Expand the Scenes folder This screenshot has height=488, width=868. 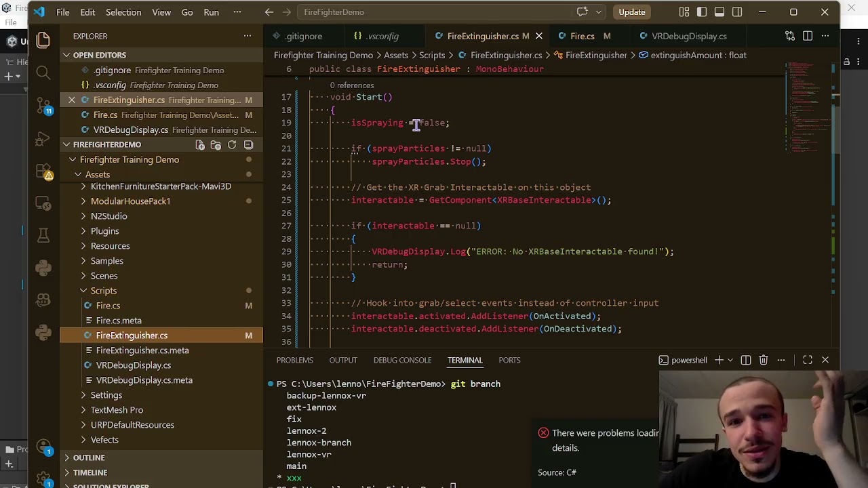tap(83, 276)
